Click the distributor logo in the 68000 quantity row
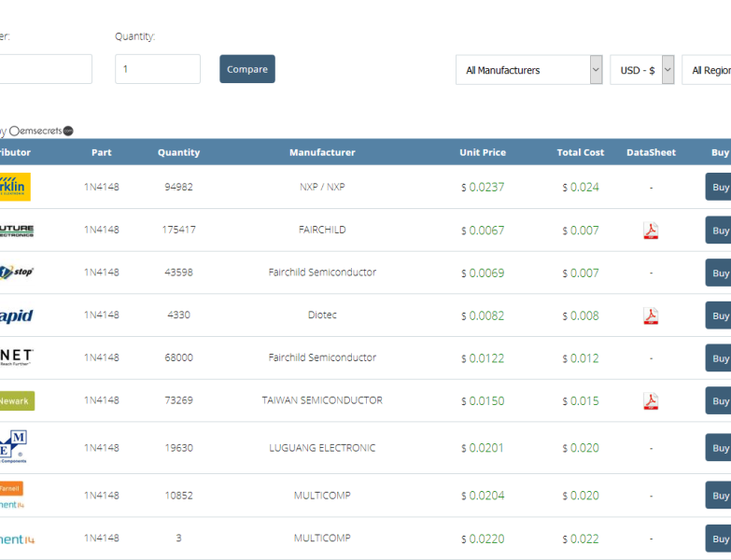 click(x=17, y=357)
